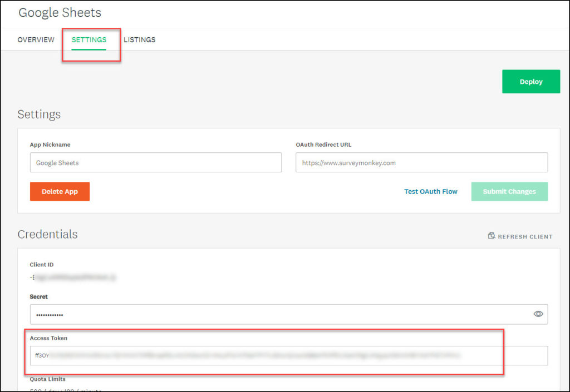Image resolution: width=570 pixels, height=392 pixels.
Task: Click the Refresh Client label text
Action: pyautogui.click(x=525, y=236)
